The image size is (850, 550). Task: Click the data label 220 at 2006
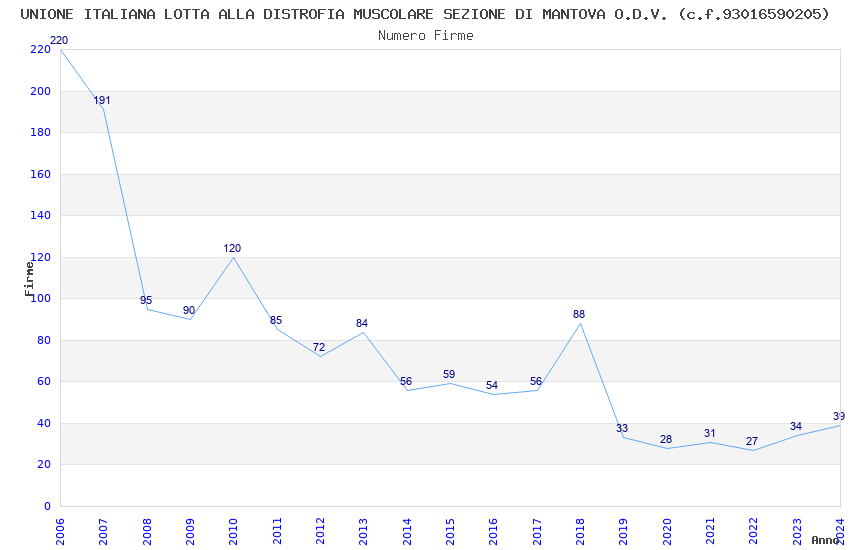point(59,40)
